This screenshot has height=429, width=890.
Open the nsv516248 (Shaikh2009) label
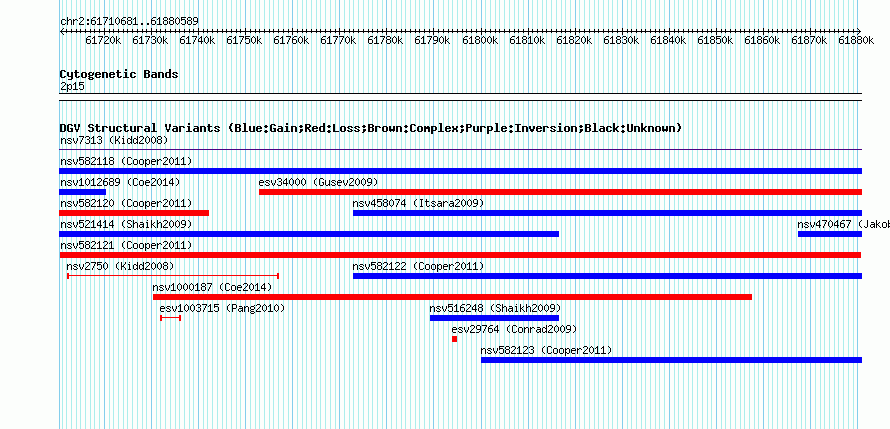(x=496, y=308)
